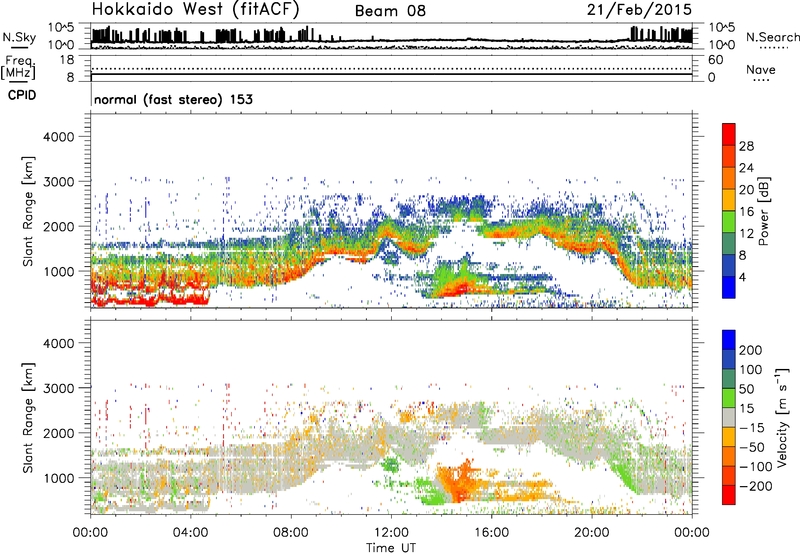Click the 'Power [dB]' color bar title
Image resolution: width=800 pixels, height=554 pixels.
(x=763, y=211)
